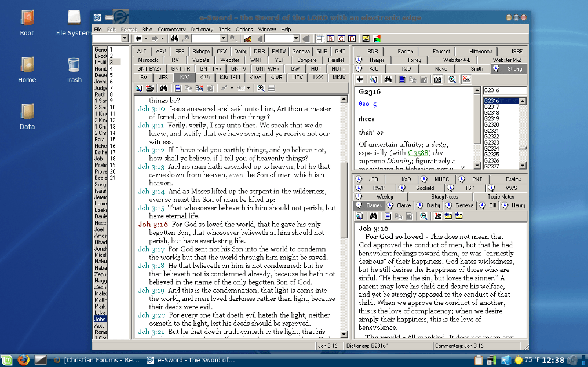Open the Home folder desktop icon

coord(27,69)
